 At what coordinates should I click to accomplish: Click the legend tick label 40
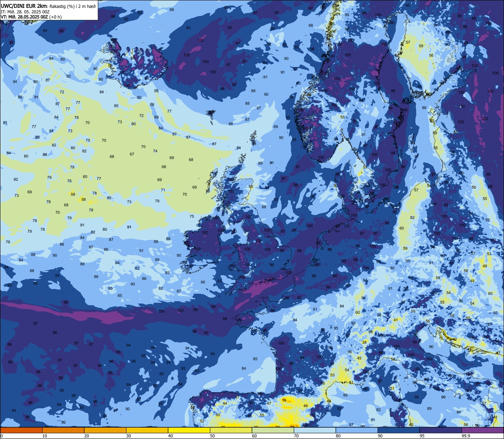tap(170, 436)
